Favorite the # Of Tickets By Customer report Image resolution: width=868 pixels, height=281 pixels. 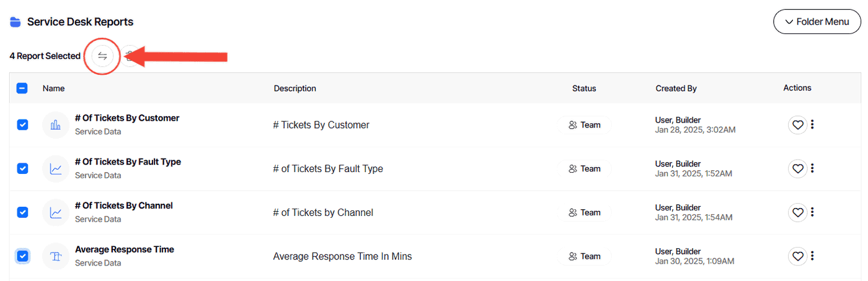(797, 124)
